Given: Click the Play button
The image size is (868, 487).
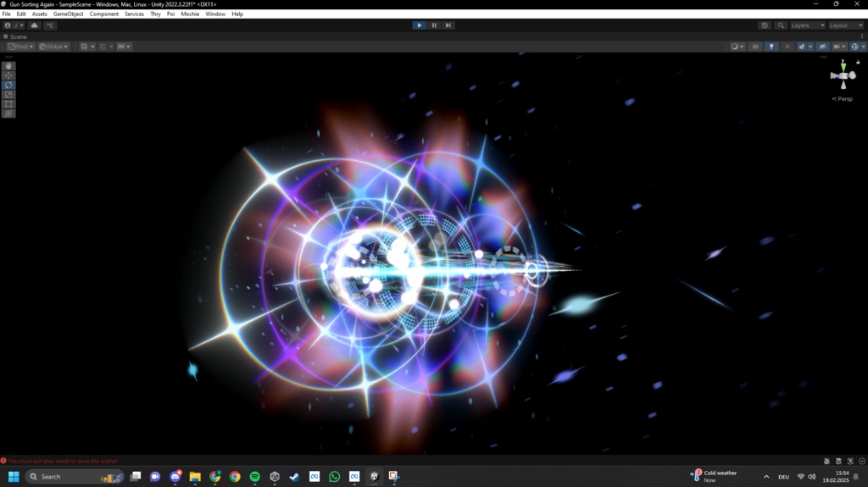Looking at the screenshot, I should [419, 25].
